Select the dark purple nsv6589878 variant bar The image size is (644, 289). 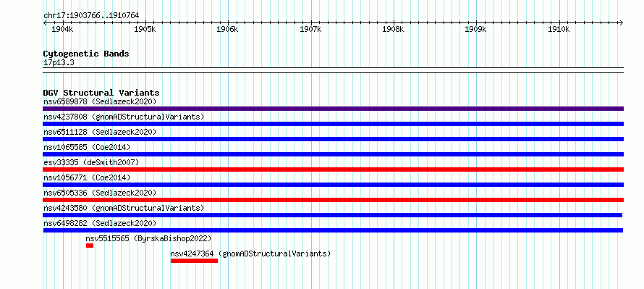click(333, 109)
